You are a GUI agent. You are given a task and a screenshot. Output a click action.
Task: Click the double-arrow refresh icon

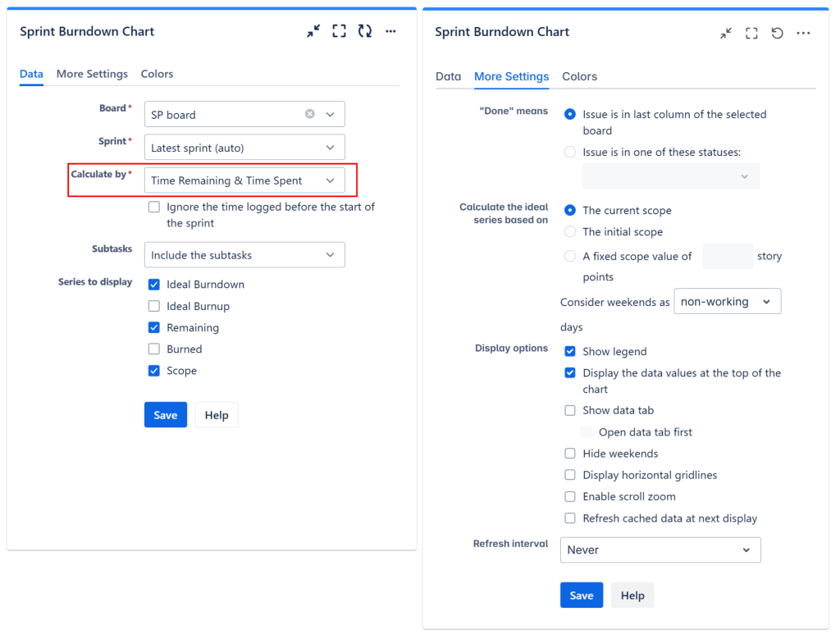pyautogui.click(x=365, y=31)
